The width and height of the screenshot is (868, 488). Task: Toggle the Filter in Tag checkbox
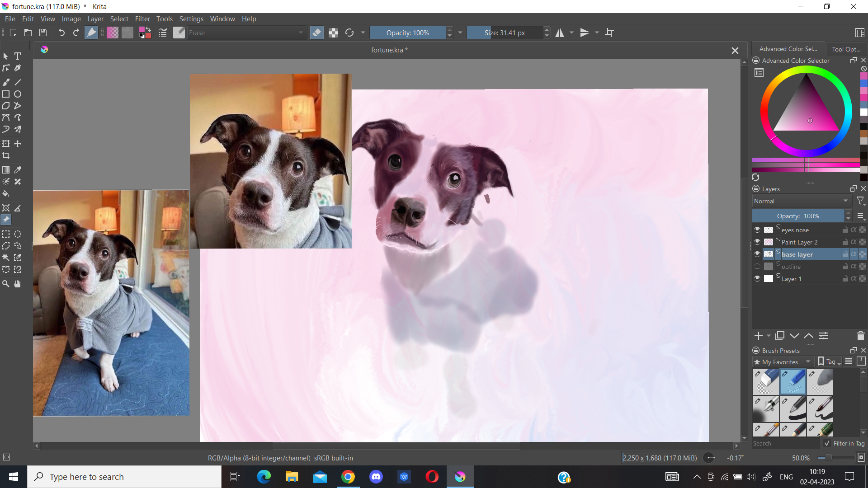[x=827, y=443]
